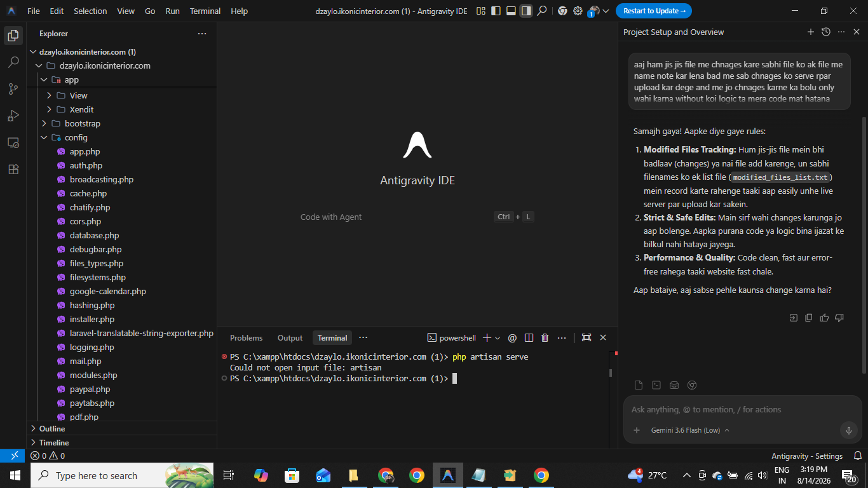Click the remote window indicator in status bar
The width and height of the screenshot is (868, 488).
[13, 456]
